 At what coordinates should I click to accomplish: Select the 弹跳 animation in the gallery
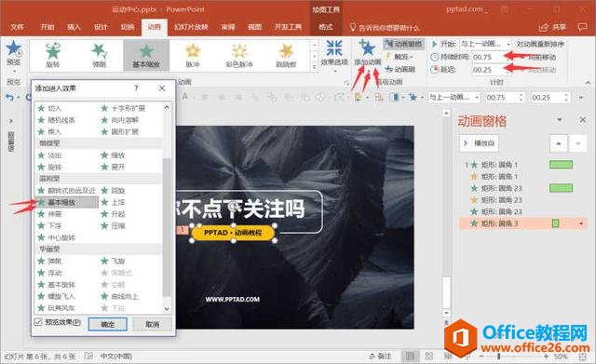tap(100, 55)
